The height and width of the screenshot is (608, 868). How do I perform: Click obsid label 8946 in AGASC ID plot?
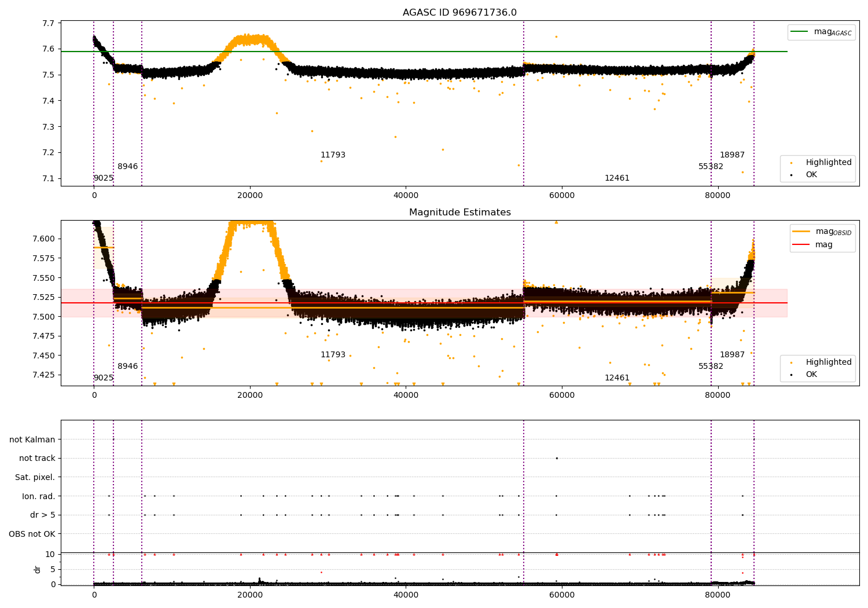(128, 166)
